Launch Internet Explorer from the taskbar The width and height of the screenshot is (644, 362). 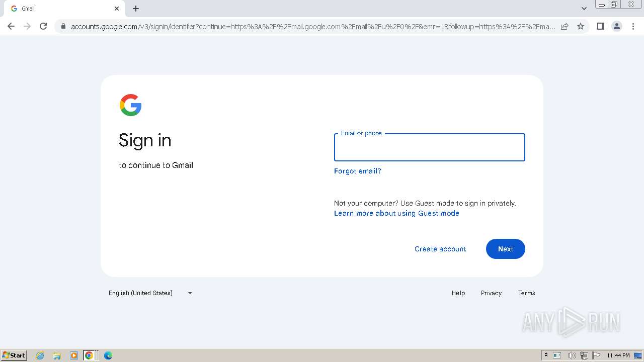coord(40,355)
